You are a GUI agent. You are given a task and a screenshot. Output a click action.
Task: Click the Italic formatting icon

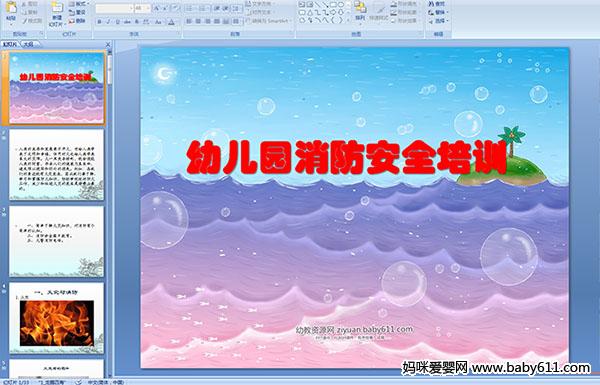point(108,22)
